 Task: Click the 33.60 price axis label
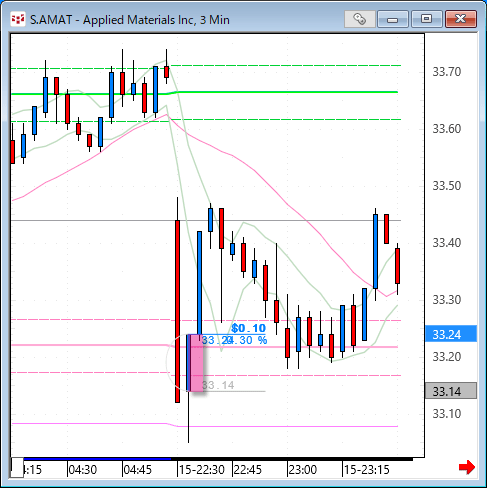(447, 129)
